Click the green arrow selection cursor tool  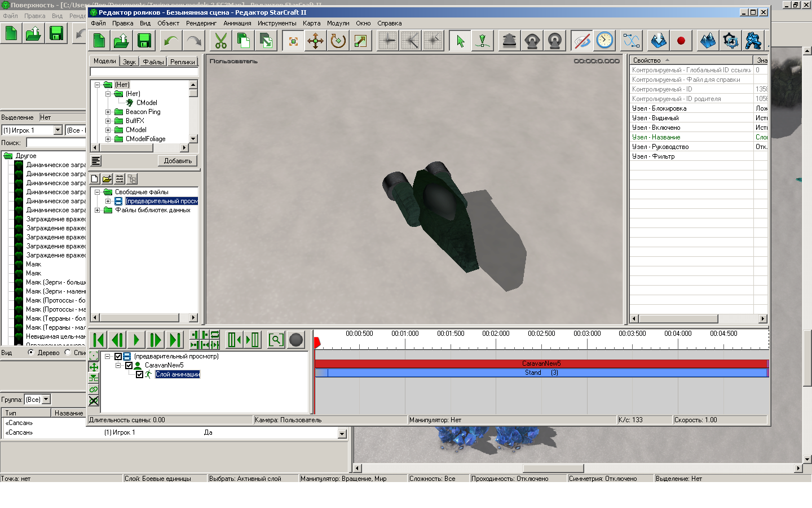pos(460,41)
